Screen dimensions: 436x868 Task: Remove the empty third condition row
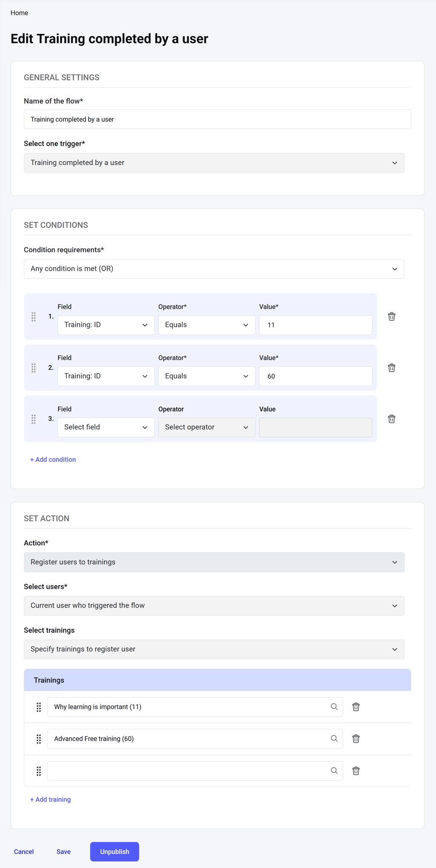coord(392,419)
